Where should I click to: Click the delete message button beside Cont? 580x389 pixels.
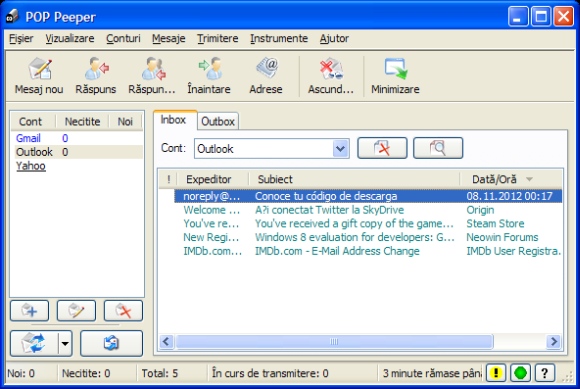pos(382,148)
